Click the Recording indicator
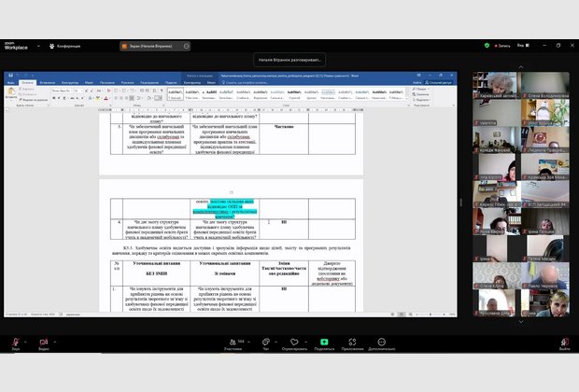Viewport: 579px width, 392px height. 500,45
